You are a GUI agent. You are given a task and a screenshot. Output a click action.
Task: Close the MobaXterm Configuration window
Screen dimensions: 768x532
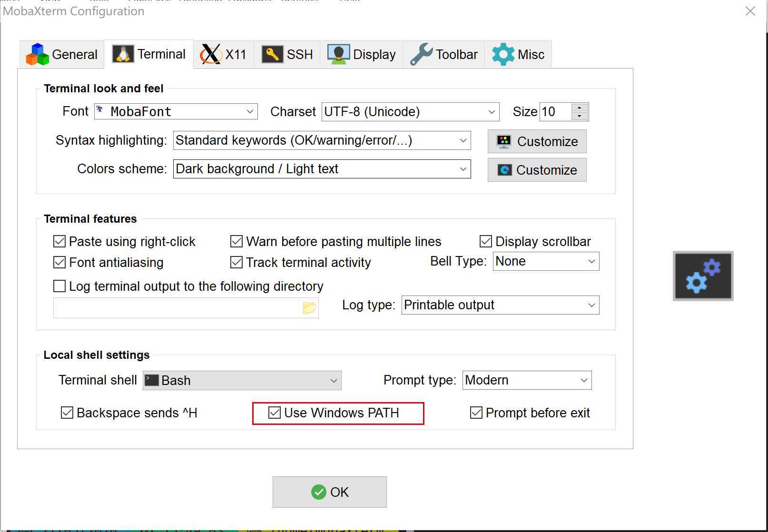[x=750, y=11]
